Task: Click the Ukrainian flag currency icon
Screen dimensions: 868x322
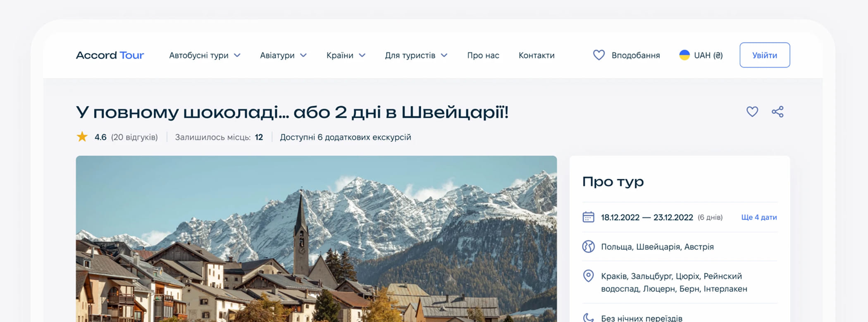Action: (x=684, y=55)
